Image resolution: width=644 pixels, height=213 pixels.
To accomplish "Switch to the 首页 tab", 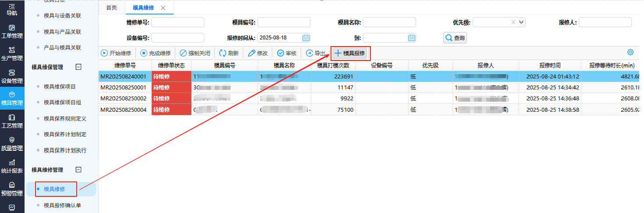I will pos(112,8).
